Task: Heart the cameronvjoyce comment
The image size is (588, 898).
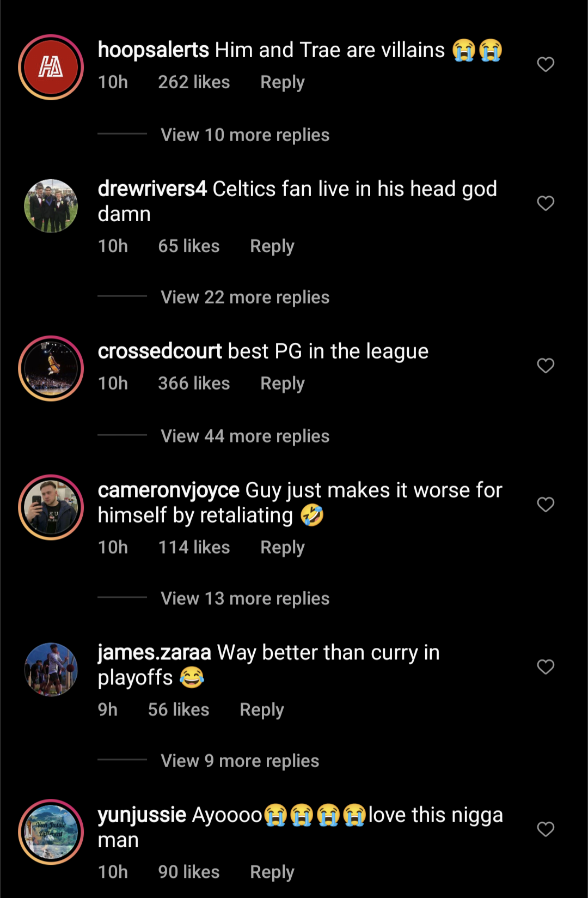Action: coord(546,504)
